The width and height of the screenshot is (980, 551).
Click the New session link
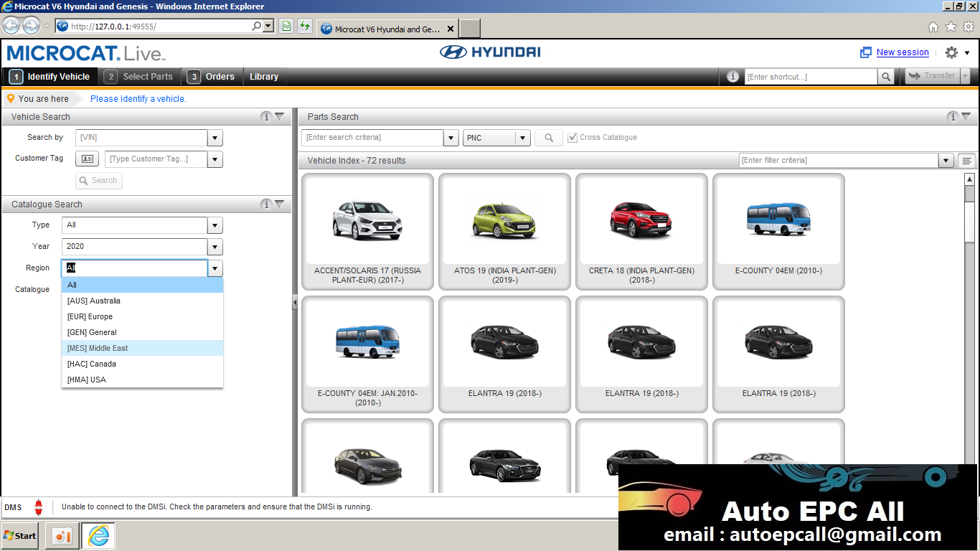click(903, 52)
